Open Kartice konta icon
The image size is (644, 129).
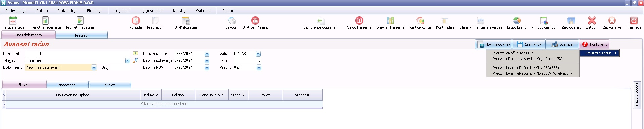point(420,21)
